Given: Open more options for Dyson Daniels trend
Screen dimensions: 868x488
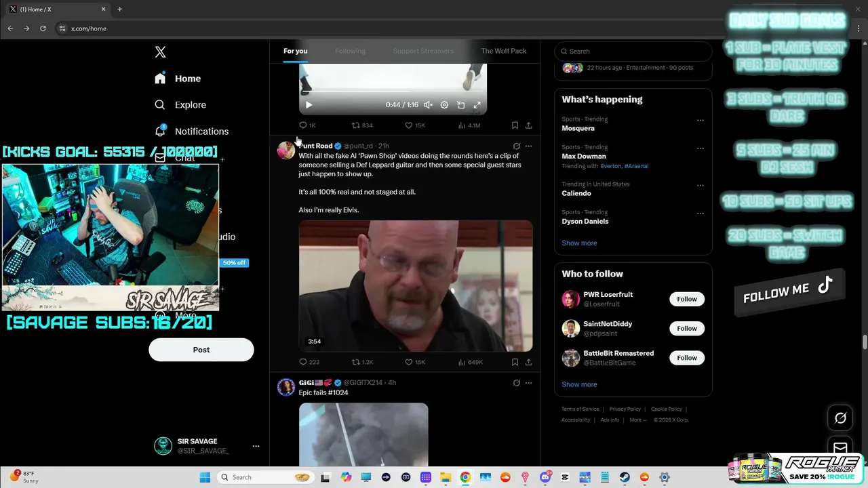Looking at the screenshot, I should 701,213.
